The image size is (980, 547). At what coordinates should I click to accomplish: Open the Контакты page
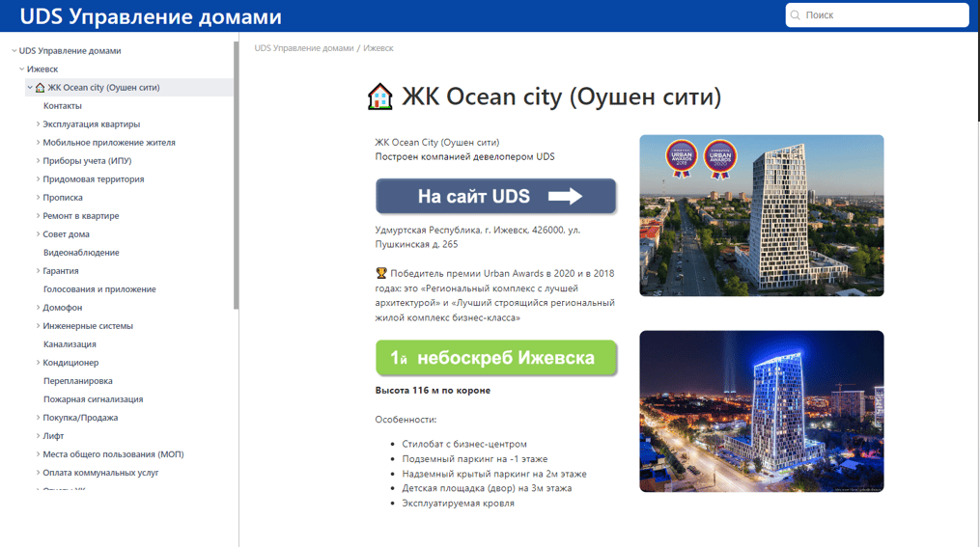(63, 106)
